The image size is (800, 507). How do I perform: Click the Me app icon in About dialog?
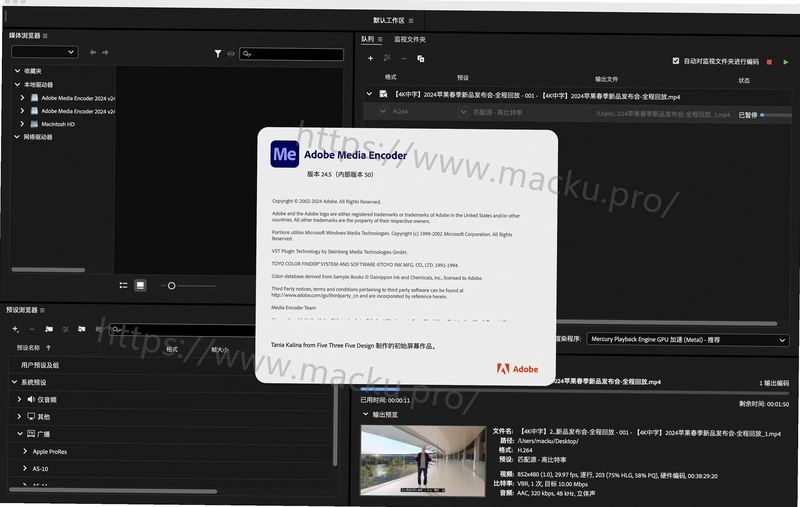pyautogui.click(x=285, y=154)
